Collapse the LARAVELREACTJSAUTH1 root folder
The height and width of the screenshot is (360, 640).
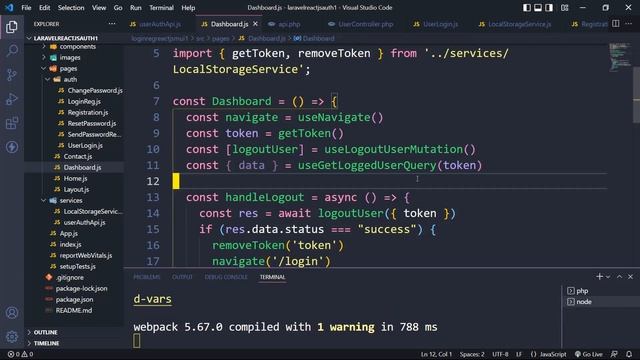29,38
